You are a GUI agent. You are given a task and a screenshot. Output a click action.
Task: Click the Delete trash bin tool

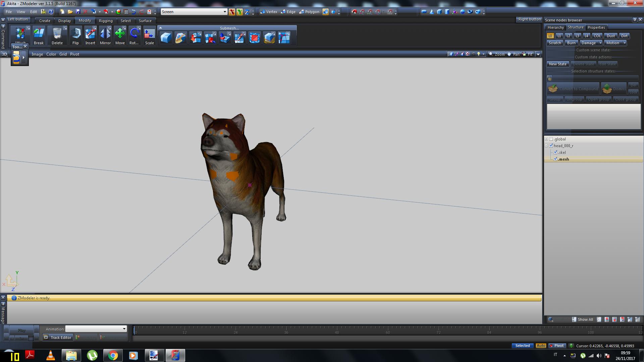tap(57, 36)
